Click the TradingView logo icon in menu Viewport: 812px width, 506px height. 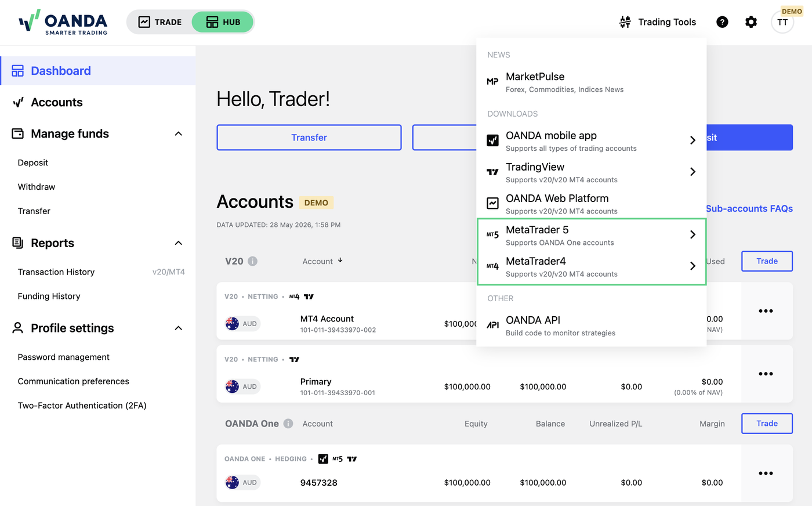tap(492, 172)
